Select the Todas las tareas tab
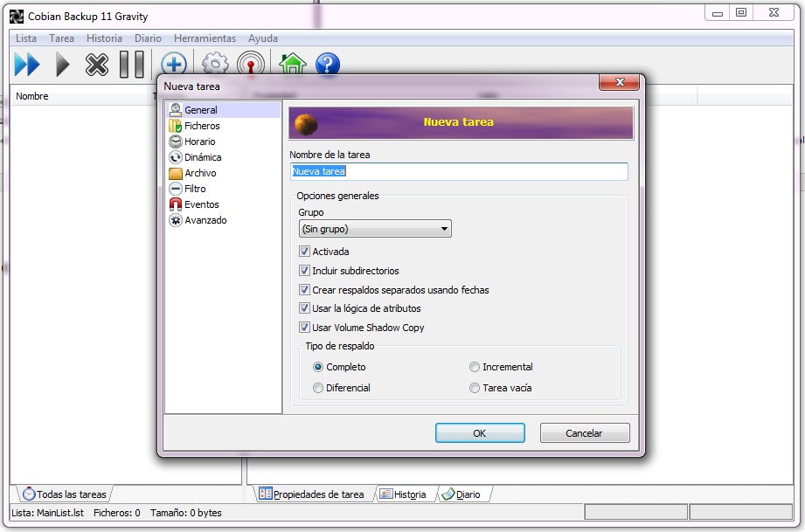Image resolution: width=805 pixels, height=532 pixels. pos(65,494)
